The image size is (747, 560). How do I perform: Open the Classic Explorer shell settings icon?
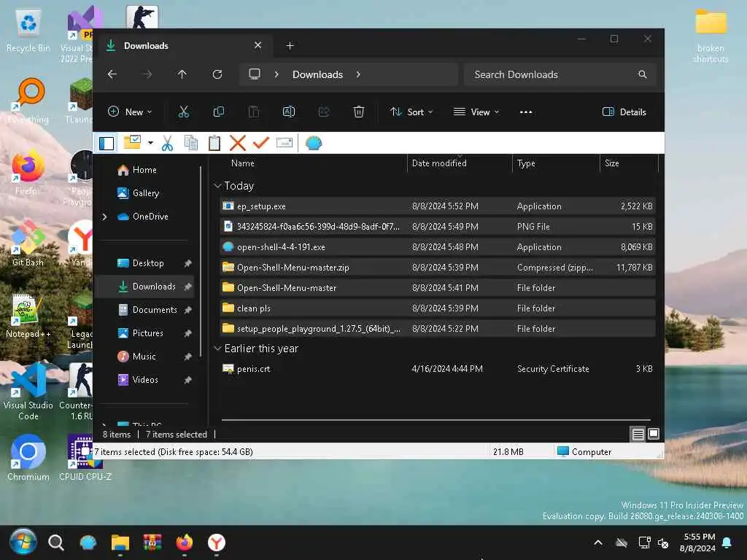pos(314,143)
